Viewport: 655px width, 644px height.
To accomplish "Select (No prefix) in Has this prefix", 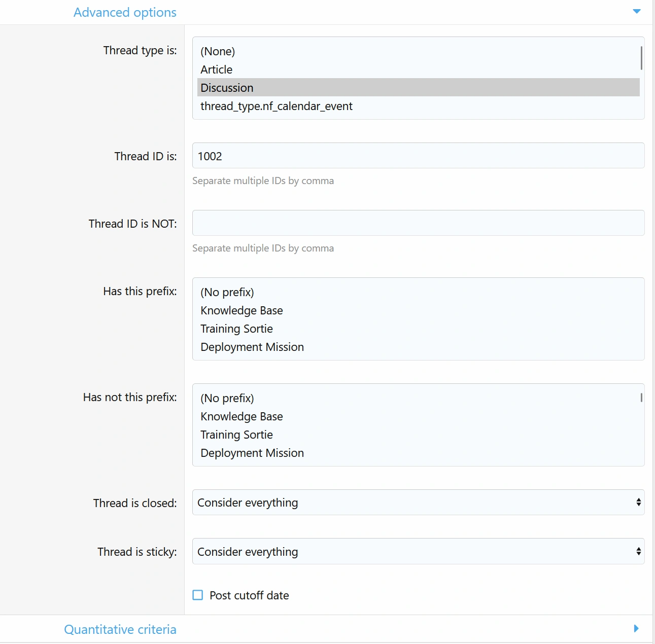I will [227, 292].
